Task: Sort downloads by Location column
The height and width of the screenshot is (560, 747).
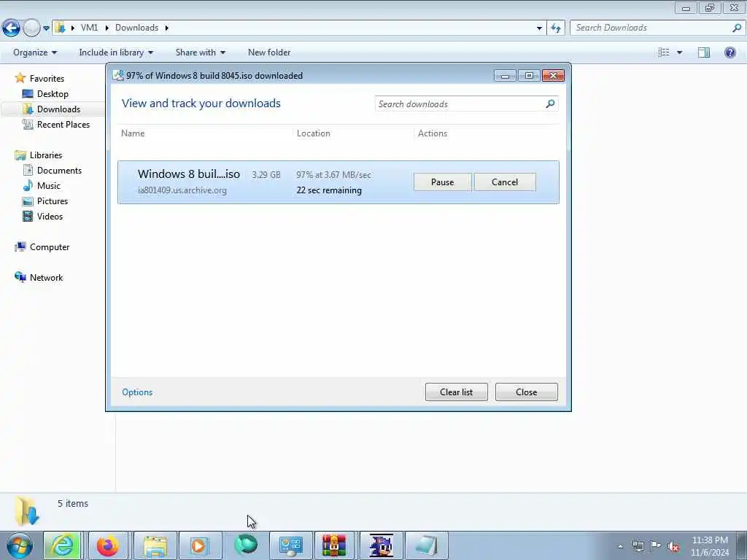Action: coord(314,133)
